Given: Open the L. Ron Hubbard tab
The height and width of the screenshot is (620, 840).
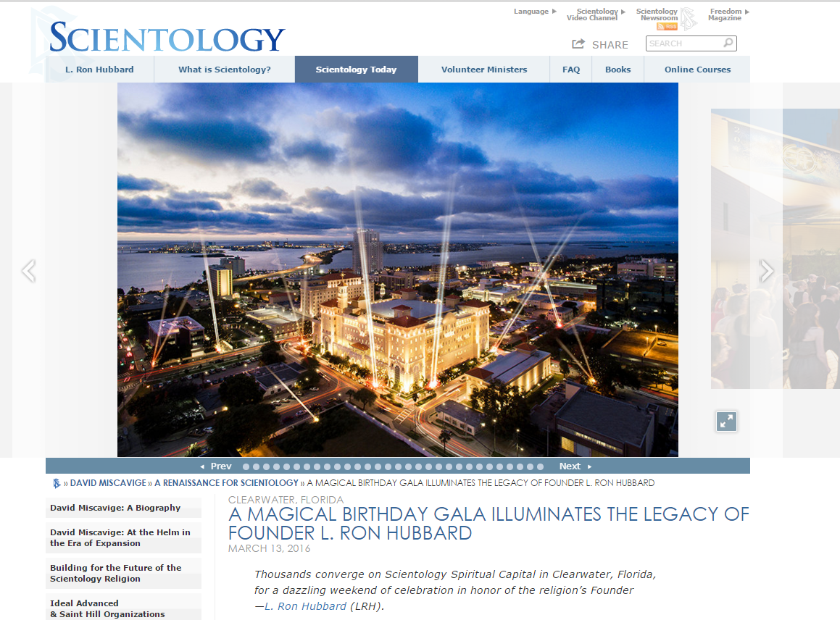Looking at the screenshot, I should (99, 69).
